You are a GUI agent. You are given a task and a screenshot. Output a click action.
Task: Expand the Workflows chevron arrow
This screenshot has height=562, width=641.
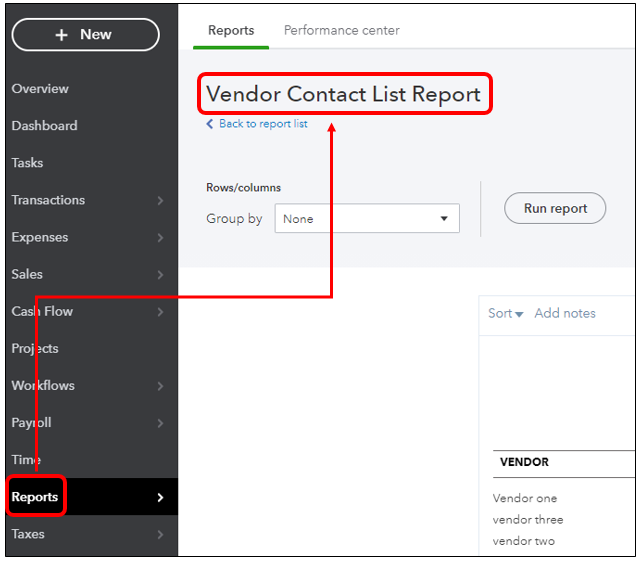(x=160, y=386)
